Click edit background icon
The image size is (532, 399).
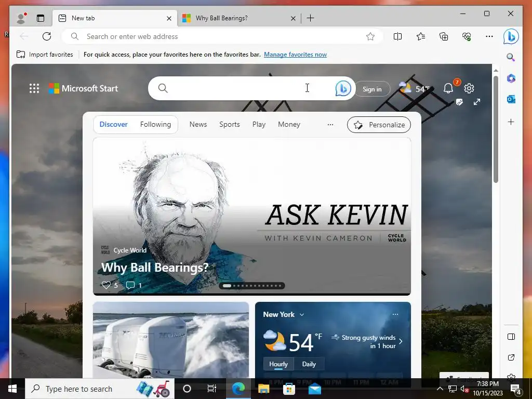coord(459,102)
